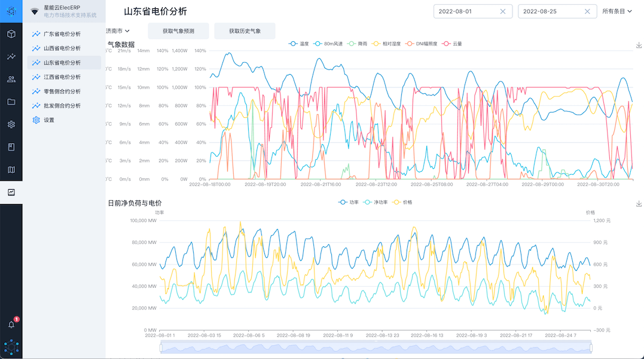Open the cube module icon in the dark rail

[11, 34]
